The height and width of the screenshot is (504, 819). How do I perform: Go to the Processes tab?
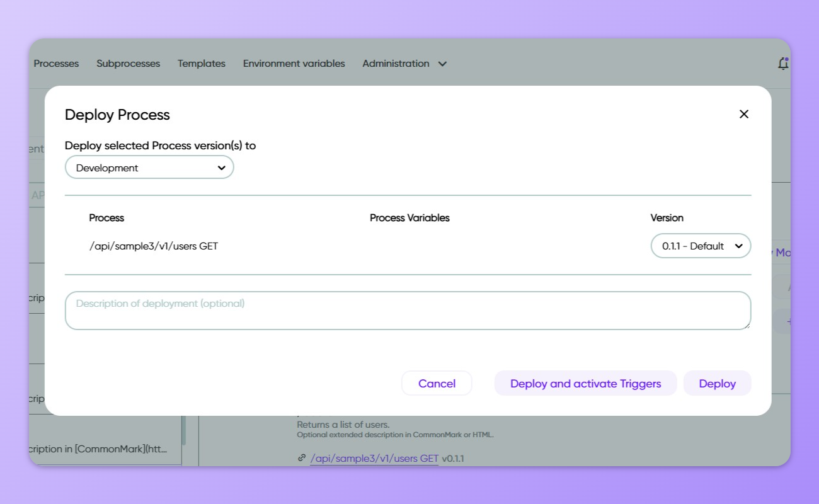pyautogui.click(x=56, y=64)
